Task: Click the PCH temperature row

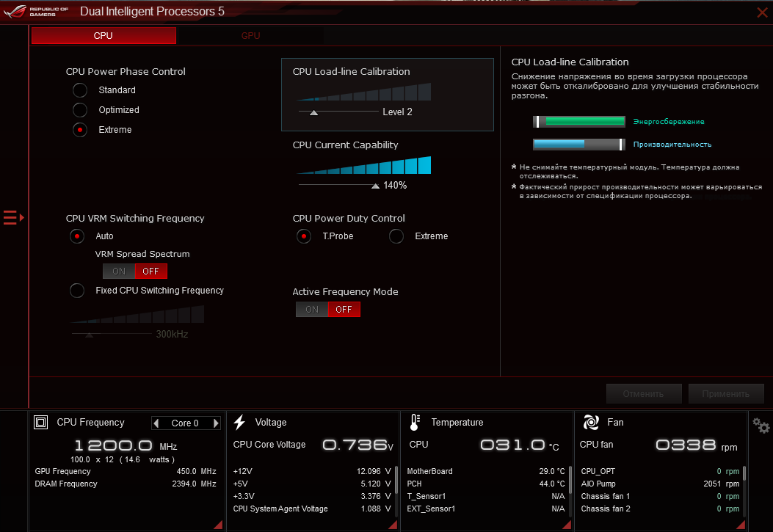Action: point(486,484)
